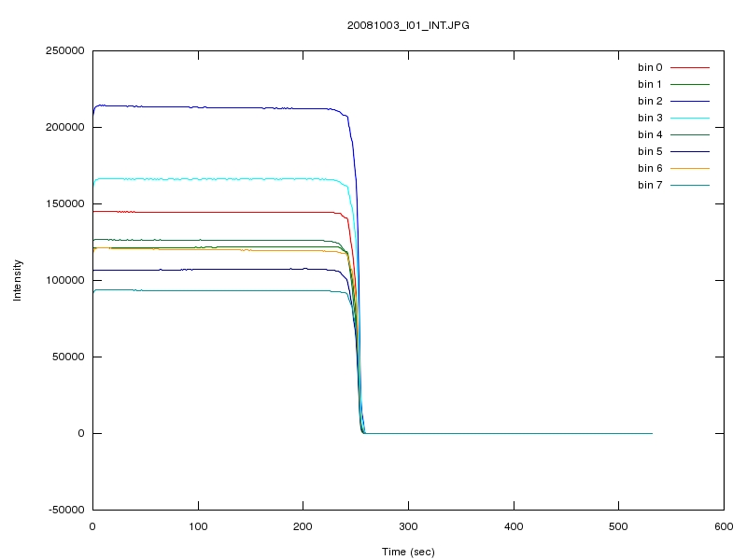
Task: Click the 100000 y-axis tick value
Action: click(x=64, y=281)
